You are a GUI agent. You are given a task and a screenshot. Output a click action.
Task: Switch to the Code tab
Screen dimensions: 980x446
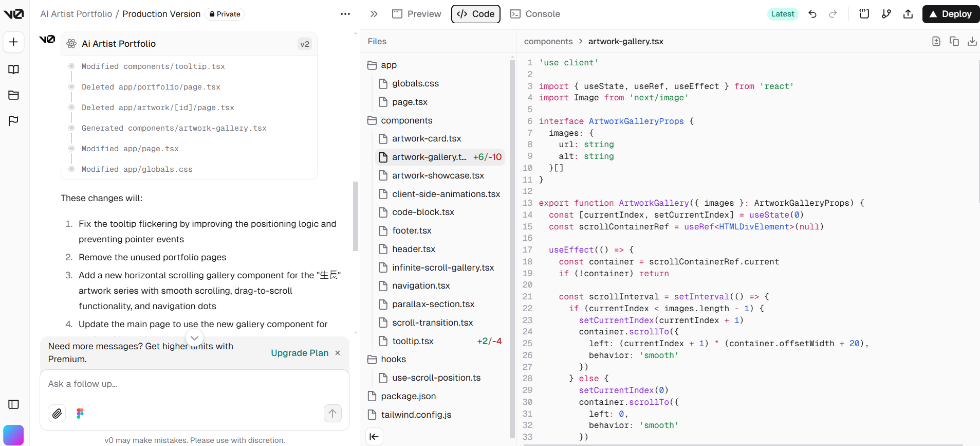476,14
